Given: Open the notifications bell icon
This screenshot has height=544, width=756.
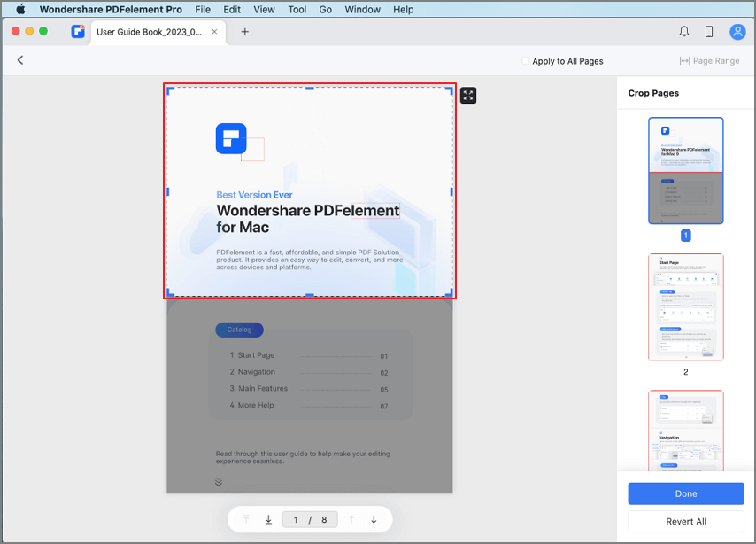Looking at the screenshot, I should click(683, 32).
